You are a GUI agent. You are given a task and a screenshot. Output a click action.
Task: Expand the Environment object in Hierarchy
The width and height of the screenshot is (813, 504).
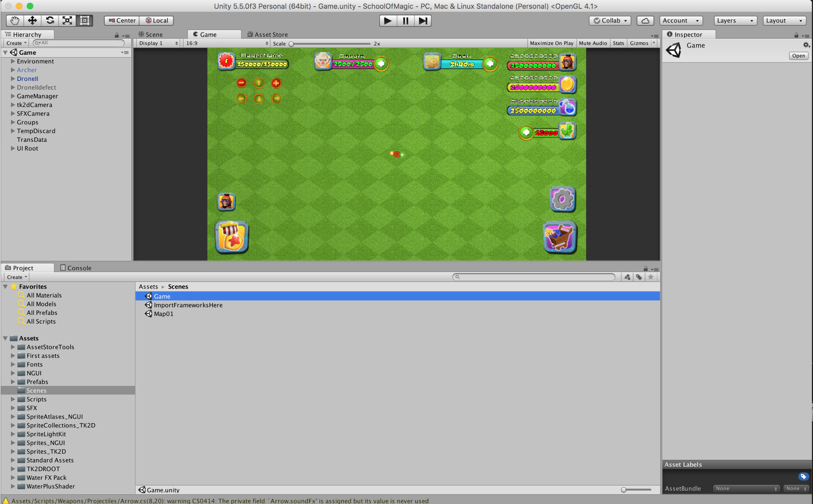(x=13, y=61)
